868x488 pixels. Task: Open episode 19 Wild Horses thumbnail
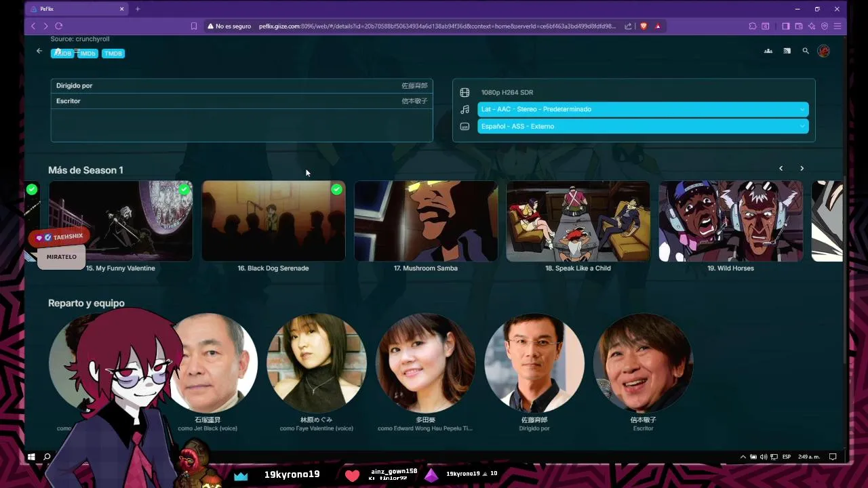pyautogui.click(x=731, y=221)
